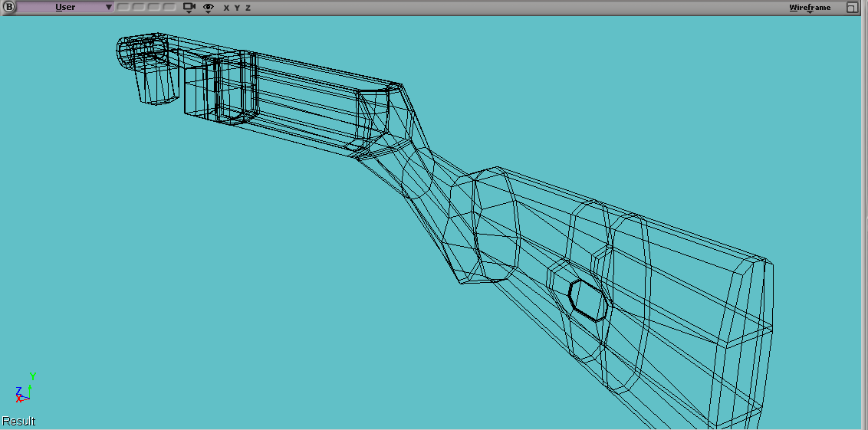Open the User camera view dropdown
Screen dimensions: 868x430
click(x=65, y=7)
